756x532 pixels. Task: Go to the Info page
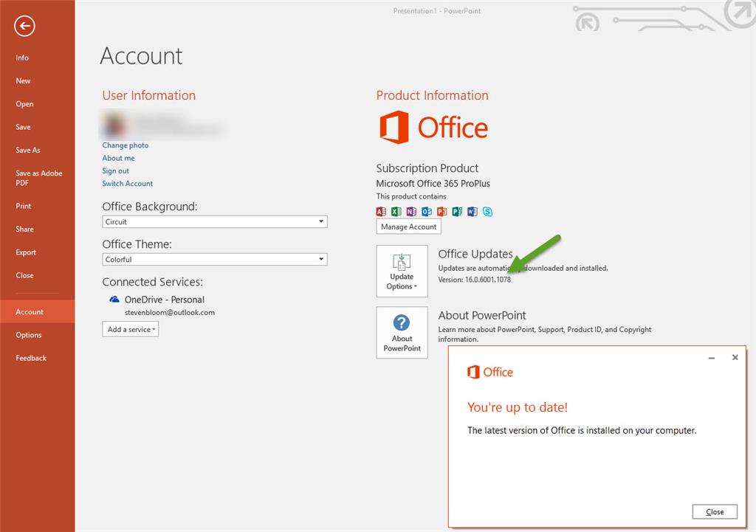pos(22,58)
